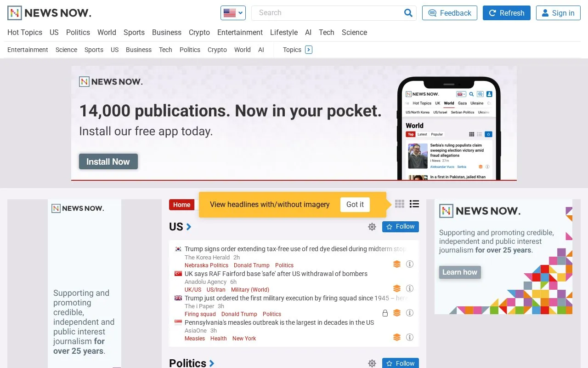Open firing squad execution headline
This screenshot has width=588, height=368.
tap(295, 298)
